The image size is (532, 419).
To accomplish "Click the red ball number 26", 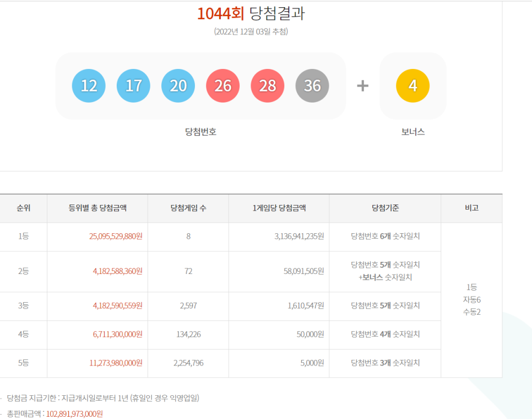I will [223, 85].
